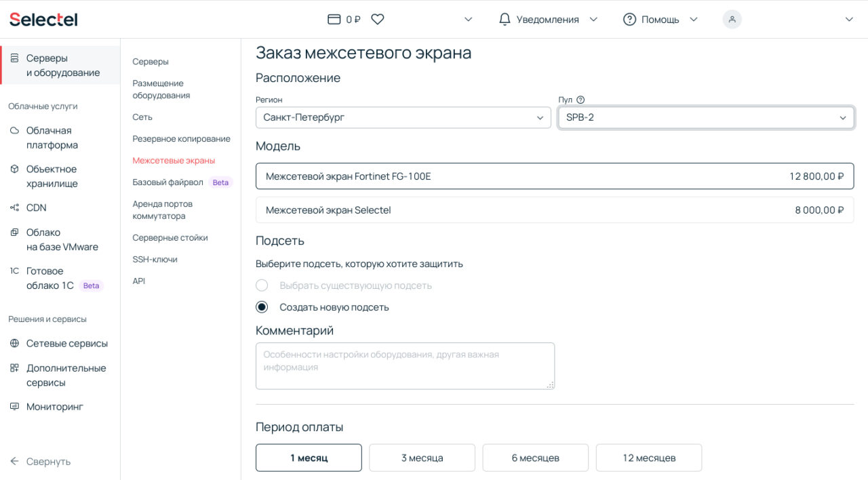The height and width of the screenshot is (480, 868).
Task: Open Сеть menu item
Action: coord(142,117)
